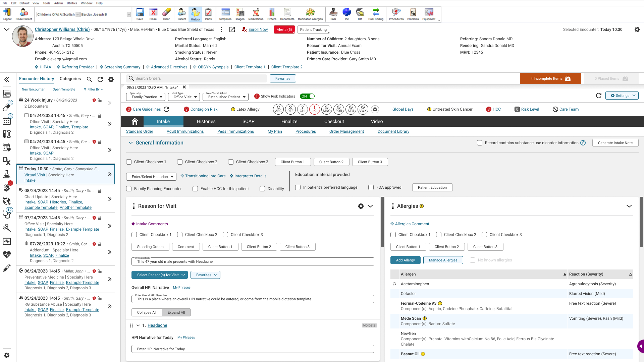Enable the FDA approved checkbox
Viewport: 644px width, 362px height.
pyautogui.click(x=371, y=187)
